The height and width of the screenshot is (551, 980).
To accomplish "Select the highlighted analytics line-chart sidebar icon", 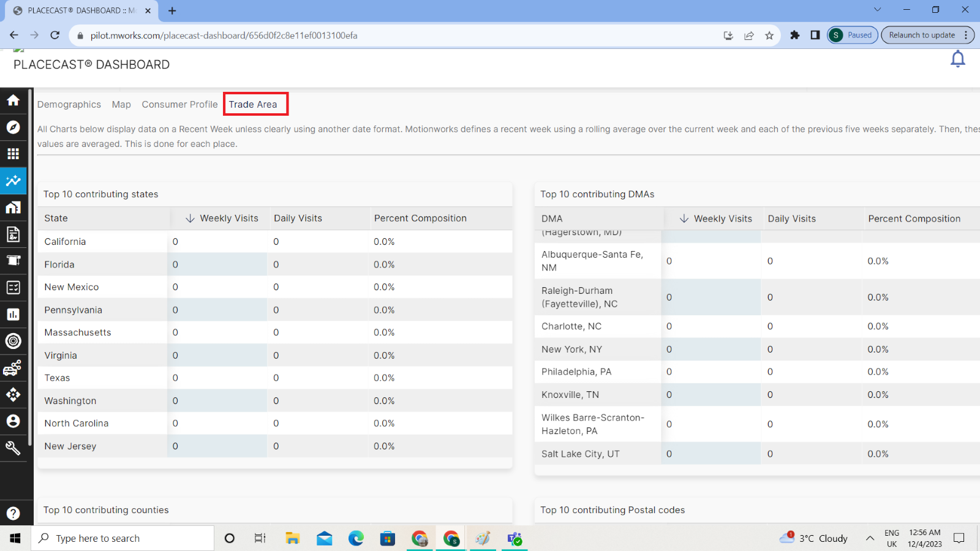I will [13, 181].
